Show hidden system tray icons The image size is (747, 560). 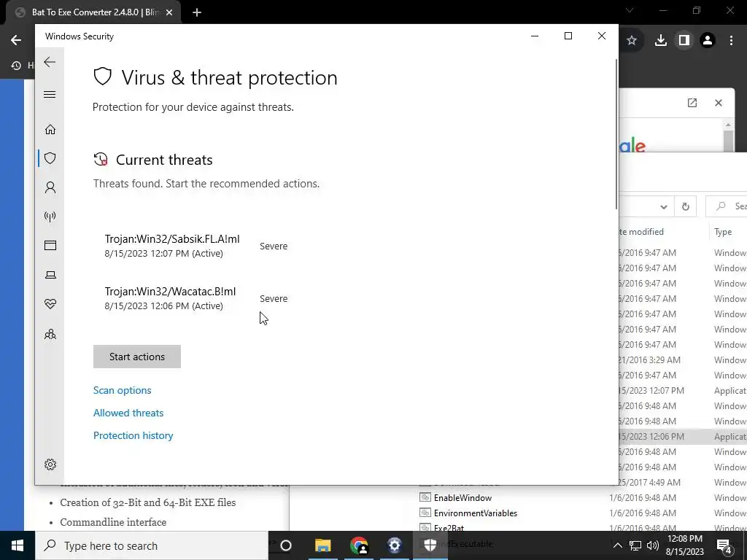(617, 545)
